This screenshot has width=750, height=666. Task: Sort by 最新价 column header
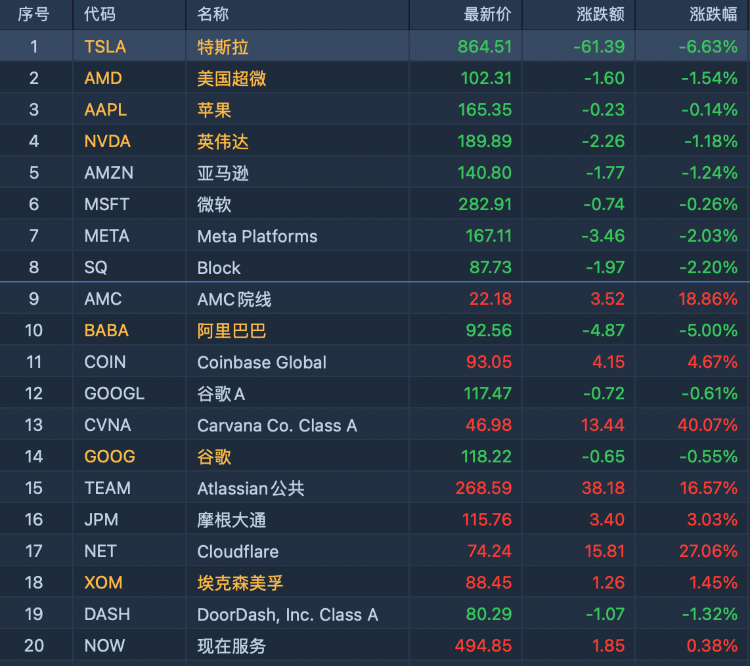click(x=487, y=14)
